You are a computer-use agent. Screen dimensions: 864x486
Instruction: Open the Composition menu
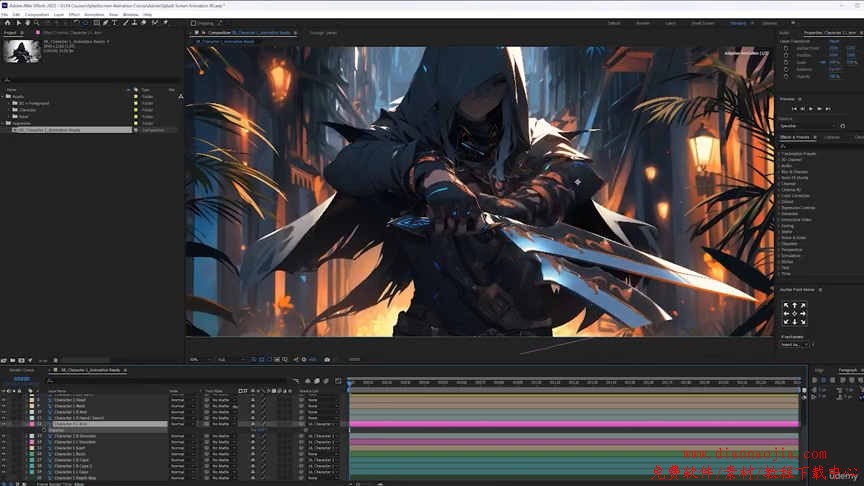click(36, 15)
